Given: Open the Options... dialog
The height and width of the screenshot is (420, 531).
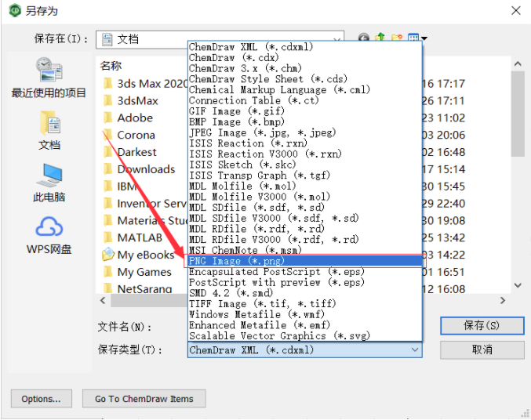Looking at the screenshot, I should tap(42, 399).
